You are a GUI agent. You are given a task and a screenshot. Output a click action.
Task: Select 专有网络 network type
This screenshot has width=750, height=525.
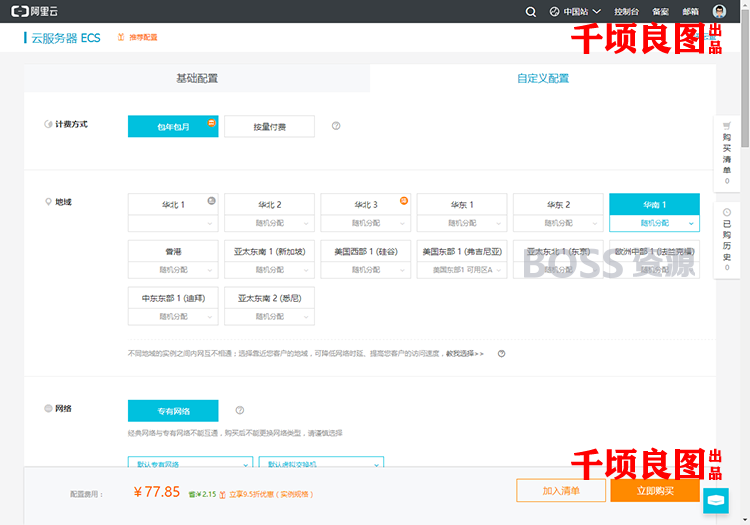(173, 411)
